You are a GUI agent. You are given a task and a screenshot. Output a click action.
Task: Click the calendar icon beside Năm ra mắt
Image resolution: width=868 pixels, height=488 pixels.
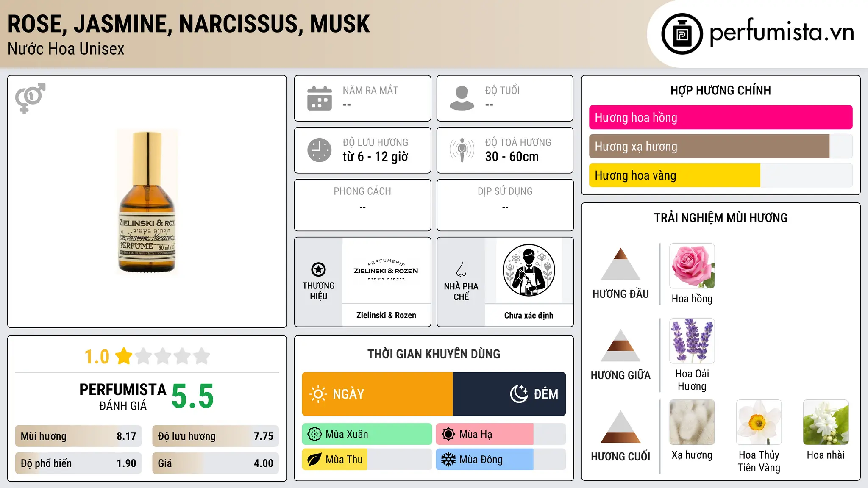click(320, 98)
